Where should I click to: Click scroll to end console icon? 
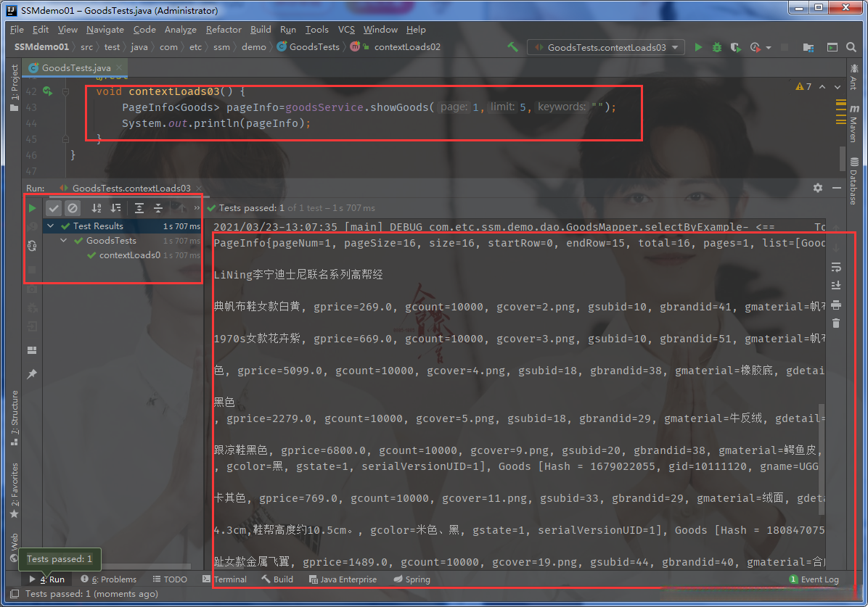tap(836, 286)
